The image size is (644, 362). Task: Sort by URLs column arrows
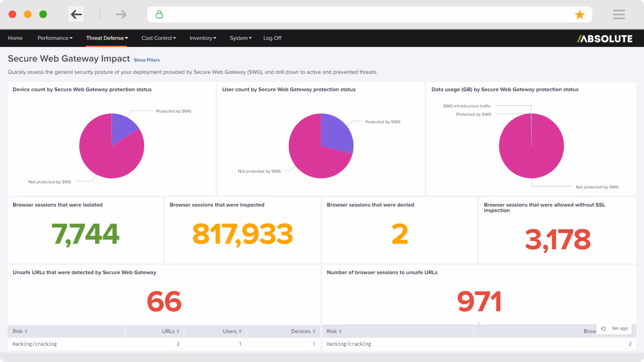(x=178, y=331)
